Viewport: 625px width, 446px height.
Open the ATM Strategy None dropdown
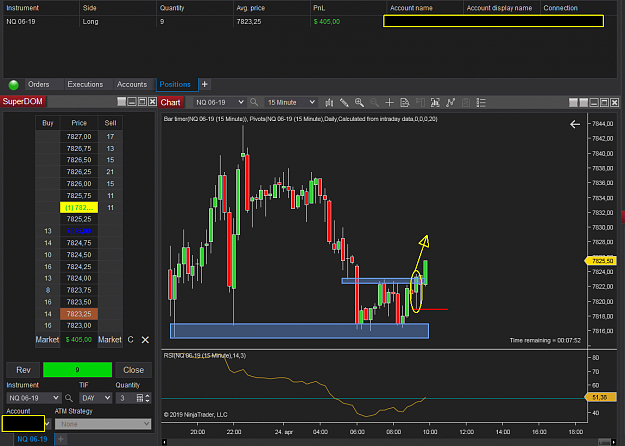click(x=103, y=424)
